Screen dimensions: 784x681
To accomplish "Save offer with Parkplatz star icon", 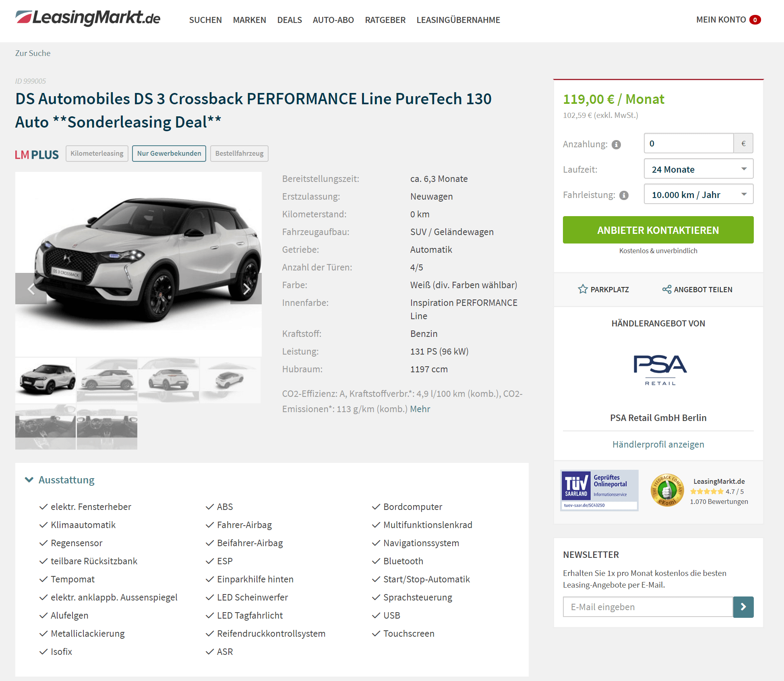I will [x=583, y=289].
